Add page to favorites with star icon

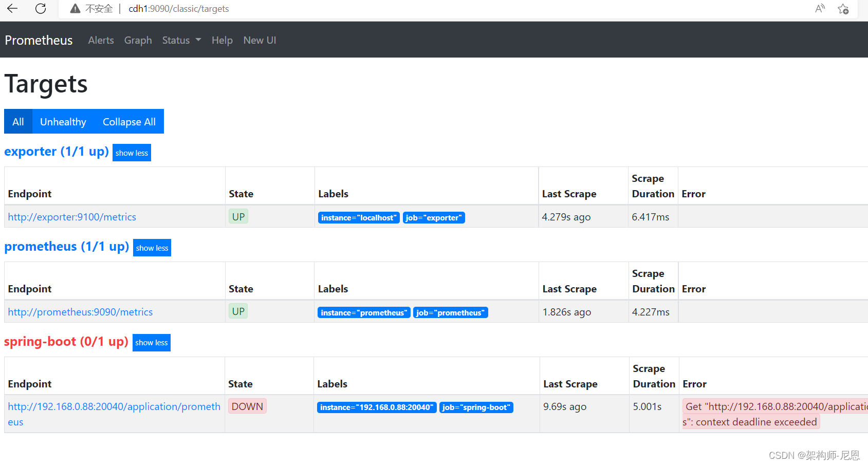click(x=843, y=9)
